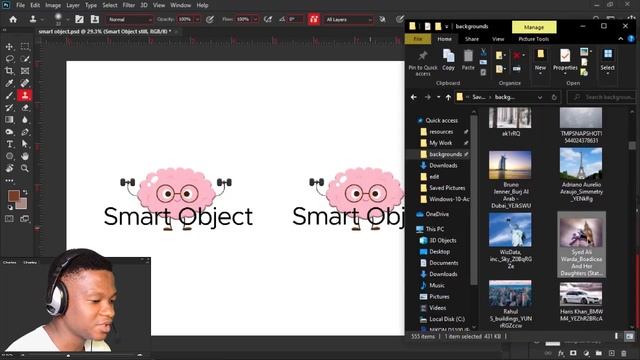This screenshot has height=360, width=640.
Task: Open the Picture Tools tab
Action: [x=533, y=39]
